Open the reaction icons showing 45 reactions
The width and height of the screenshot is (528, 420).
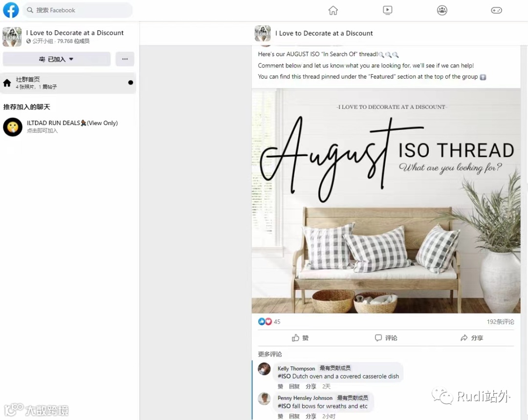click(269, 321)
